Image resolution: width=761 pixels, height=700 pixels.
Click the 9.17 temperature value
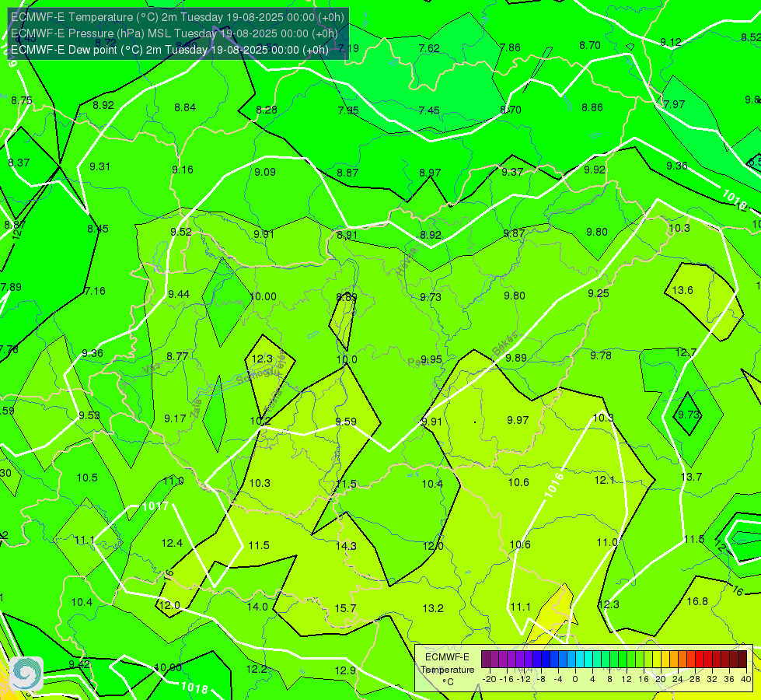pos(175,418)
